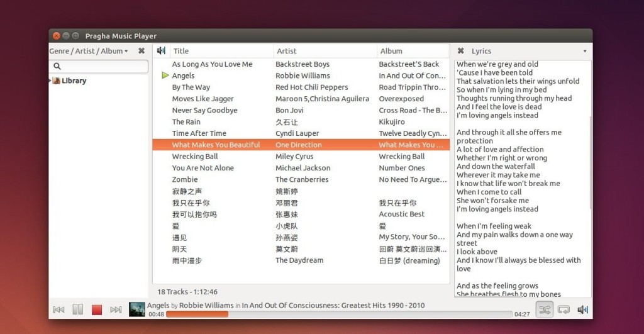
Task: Select the track 阴天
Action: point(179,249)
